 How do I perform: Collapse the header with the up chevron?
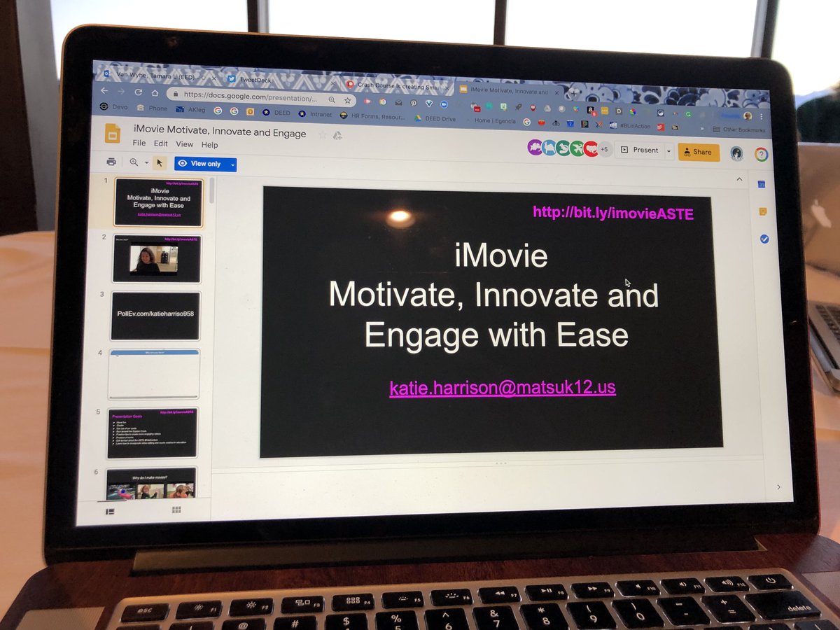739,180
